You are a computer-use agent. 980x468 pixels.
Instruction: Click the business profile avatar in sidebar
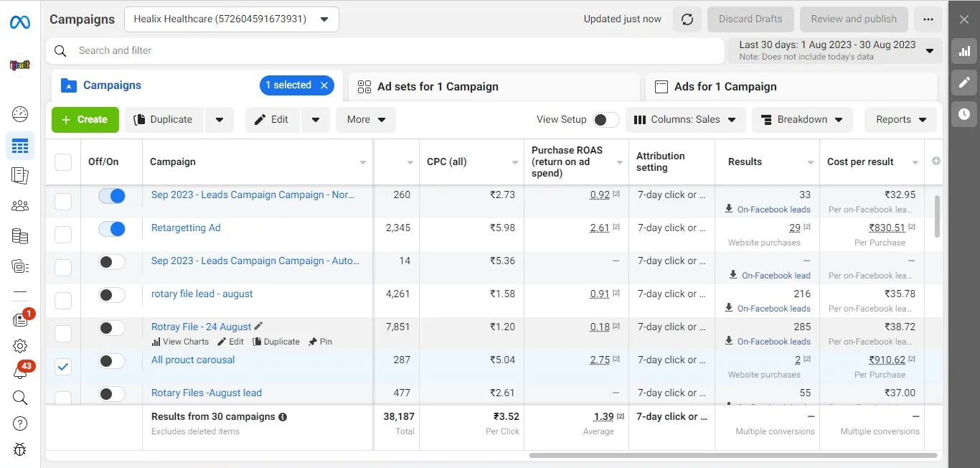[x=20, y=65]
